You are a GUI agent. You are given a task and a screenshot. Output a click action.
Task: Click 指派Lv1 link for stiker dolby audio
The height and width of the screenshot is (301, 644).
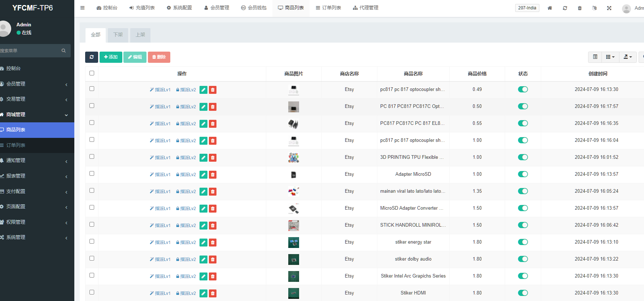point(160,259)
